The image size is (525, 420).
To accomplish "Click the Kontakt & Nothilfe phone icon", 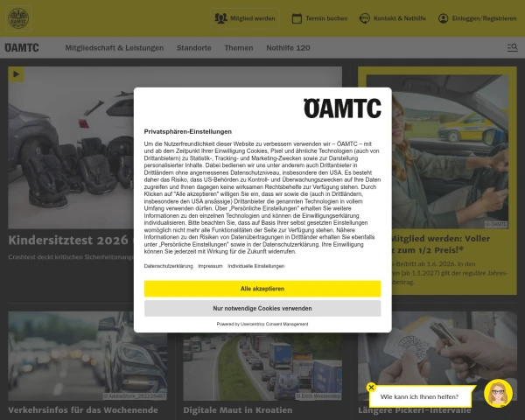I will point(364,18).
